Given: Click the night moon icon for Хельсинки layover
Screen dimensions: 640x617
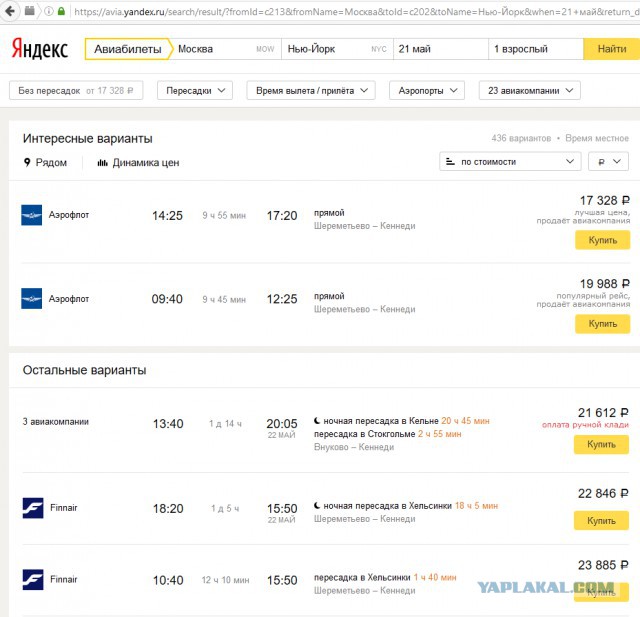Looking at the screenshot, I should coord(317,505).
